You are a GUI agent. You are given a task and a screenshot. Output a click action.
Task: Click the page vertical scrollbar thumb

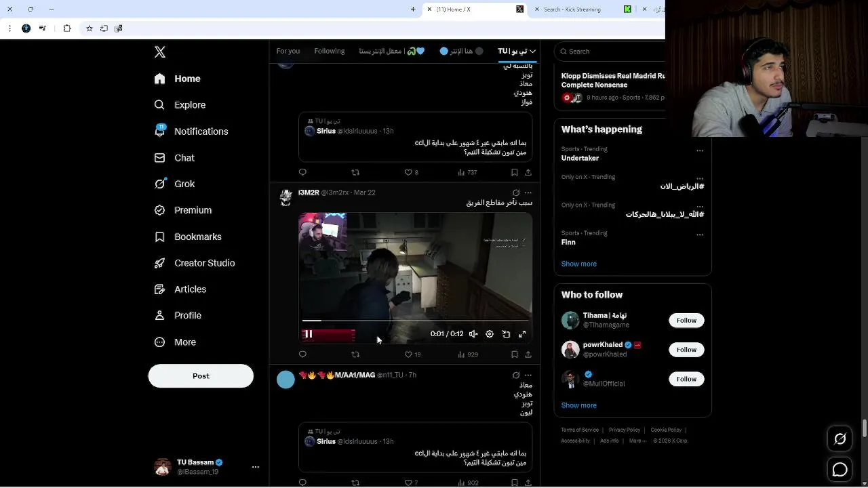click(x=865, y=429)
